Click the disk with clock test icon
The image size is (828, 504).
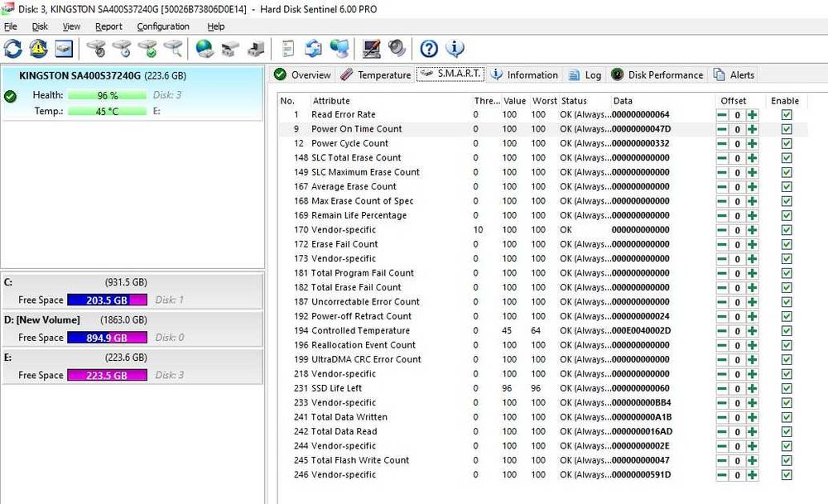click(x=122, y=49)
